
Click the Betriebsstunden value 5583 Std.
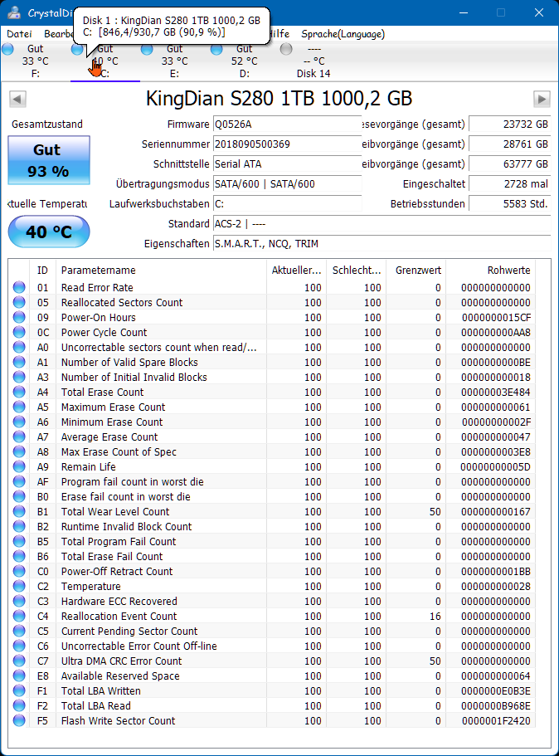(510, 204)
